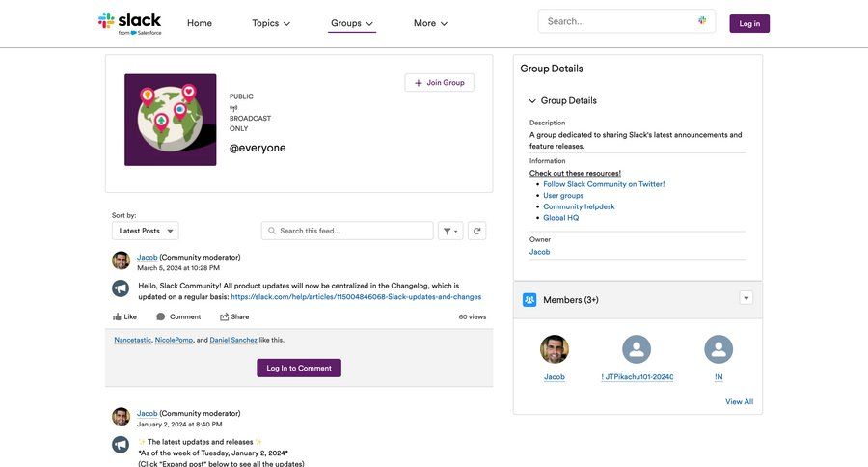
Task: Open the !N member name link
Action: click(719, 376)
